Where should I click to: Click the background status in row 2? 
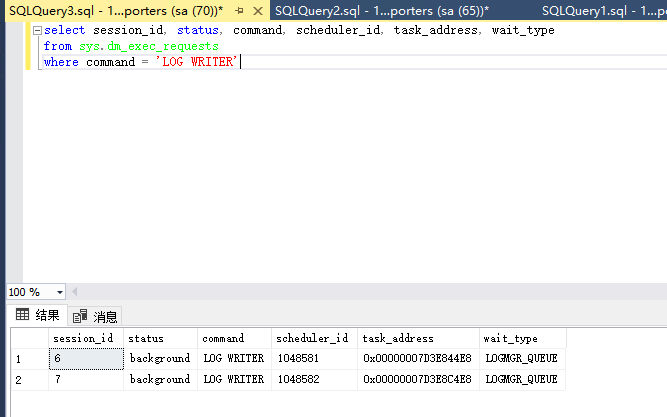pos(160,380)
